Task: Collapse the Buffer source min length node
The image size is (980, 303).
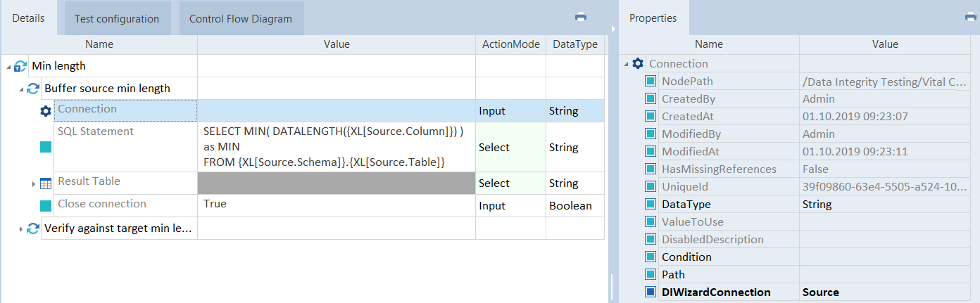Action: (21, 89)
